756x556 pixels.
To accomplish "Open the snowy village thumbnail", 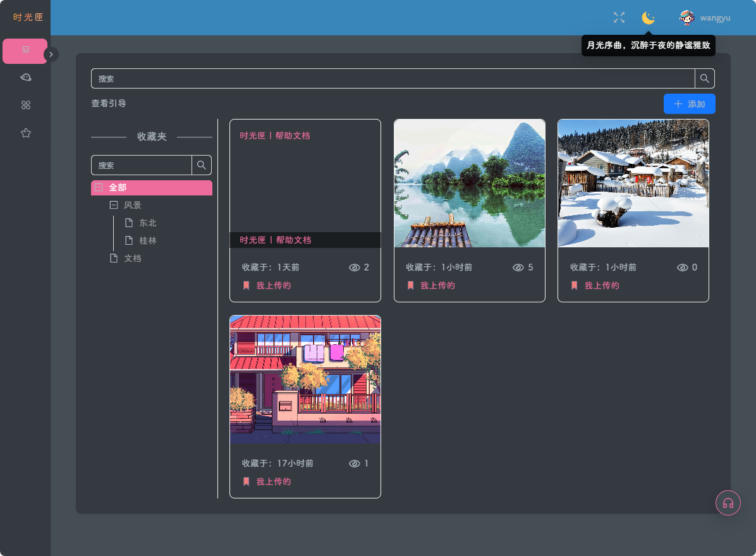I will 633,183.
